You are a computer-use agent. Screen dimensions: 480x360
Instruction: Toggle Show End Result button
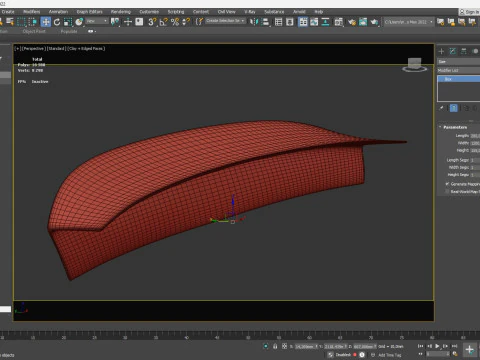click(454, 108)
